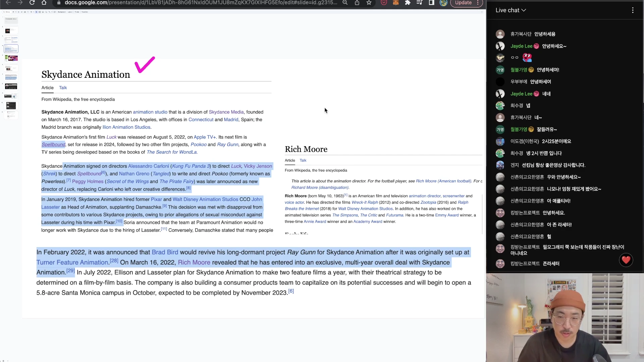
Task: Click the MetaMask fox extension icon
Action: coord(396,3)
